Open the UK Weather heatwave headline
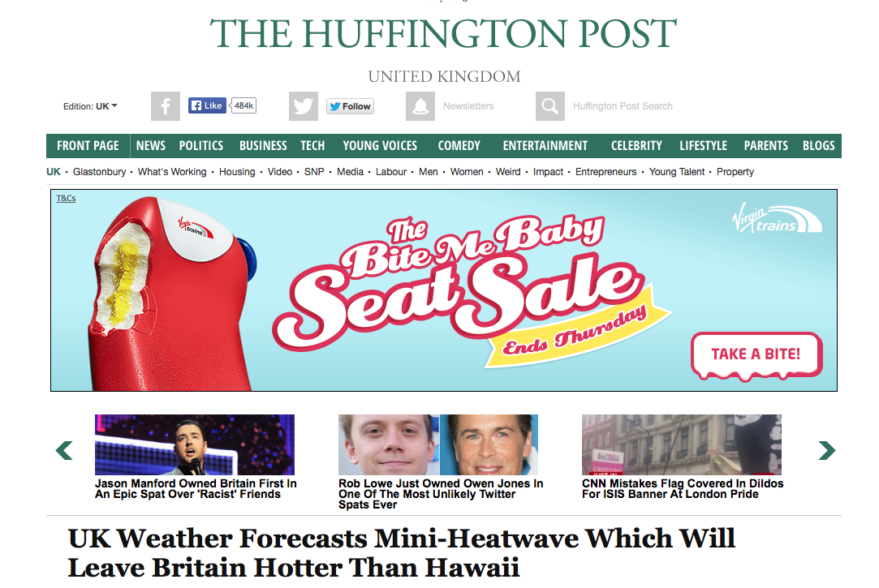The width and height of the screenshot is (879, 588). [x=402, y=553]
